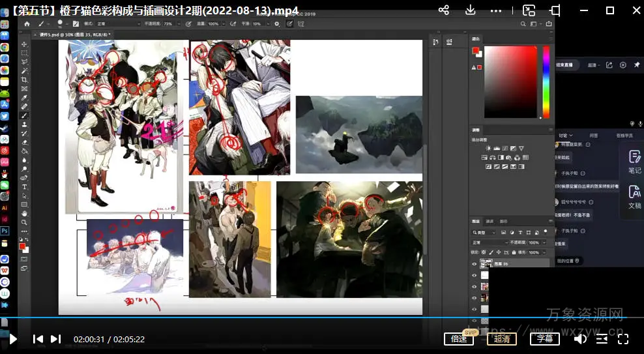The width and height of the screenshot is (644, 354).
Task: Open the 超清 video quality selector
Action: pyautogui.click(x=501, y=338)
